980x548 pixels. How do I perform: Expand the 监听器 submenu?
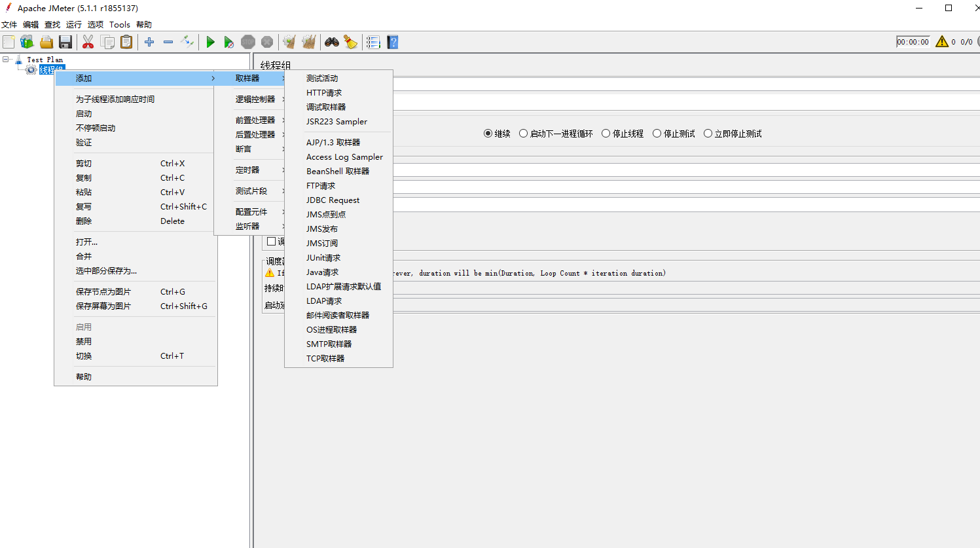(249, 227)
